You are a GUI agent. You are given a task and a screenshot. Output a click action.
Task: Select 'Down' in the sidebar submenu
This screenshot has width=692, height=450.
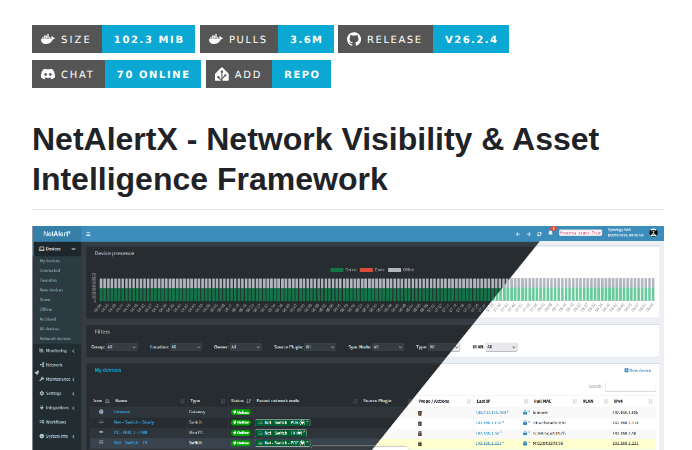pyautogui.click(x=45, y=300)
